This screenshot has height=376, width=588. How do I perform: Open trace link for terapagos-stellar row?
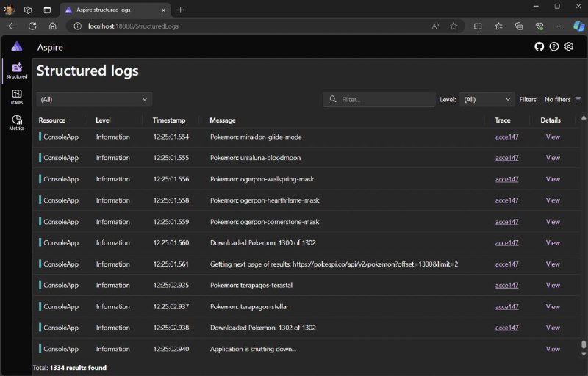[x=506, y=306]
